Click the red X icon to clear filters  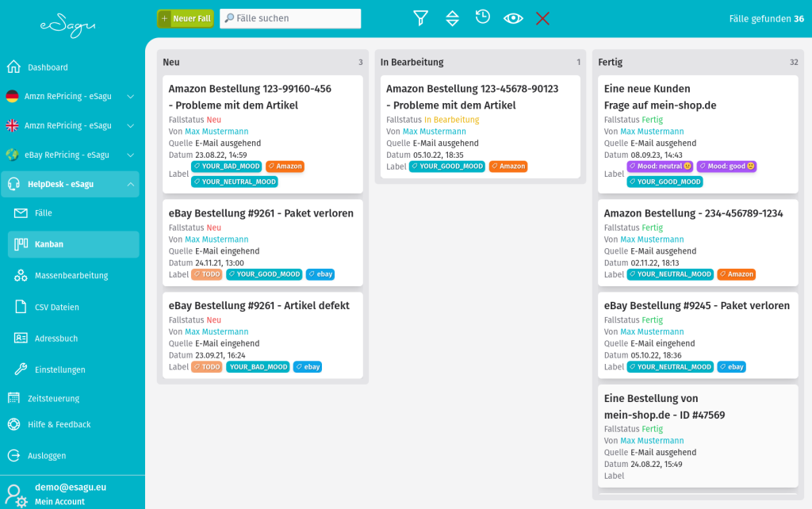coord(542,17)
